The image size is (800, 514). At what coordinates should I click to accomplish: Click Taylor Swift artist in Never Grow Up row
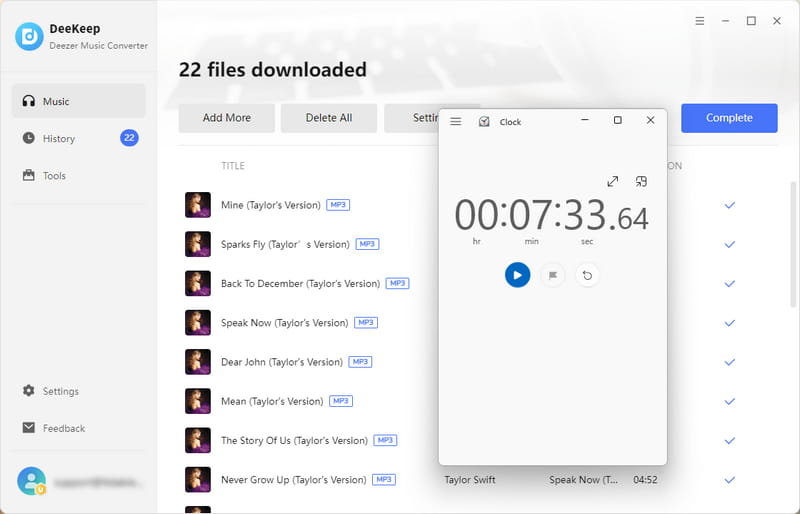(x=469, y=480)
